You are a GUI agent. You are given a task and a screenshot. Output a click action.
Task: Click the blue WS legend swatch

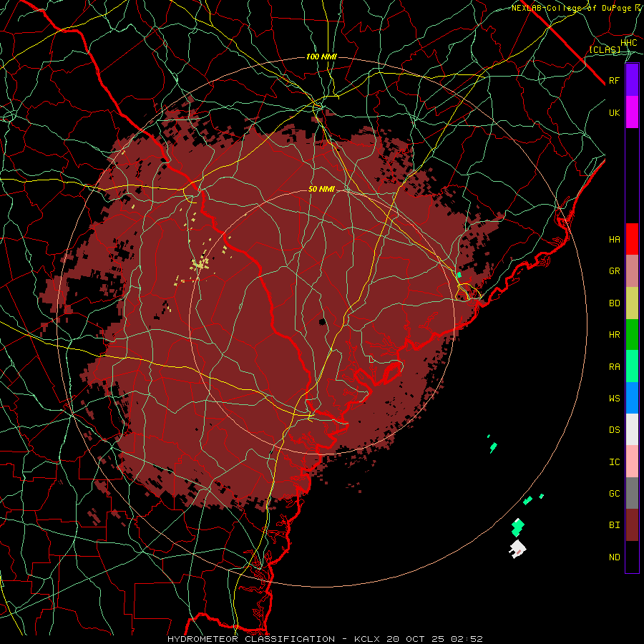tap(632, 398)
